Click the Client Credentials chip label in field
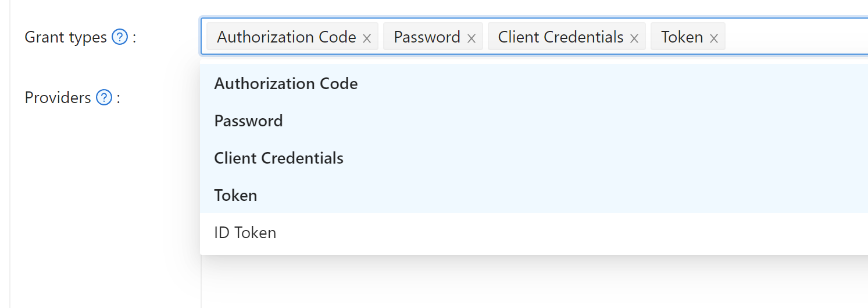This screenshot has width=868, height=308. [560, 37]
